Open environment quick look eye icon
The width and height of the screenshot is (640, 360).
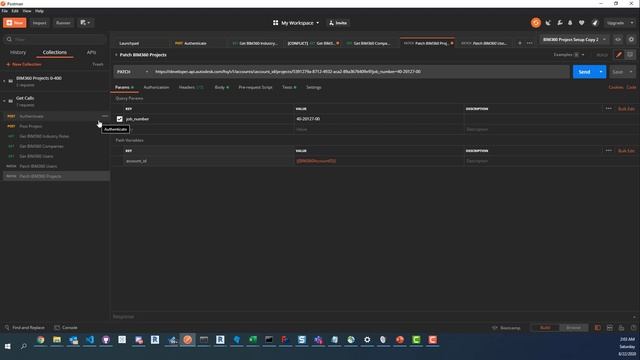click(x=618, y=40)
